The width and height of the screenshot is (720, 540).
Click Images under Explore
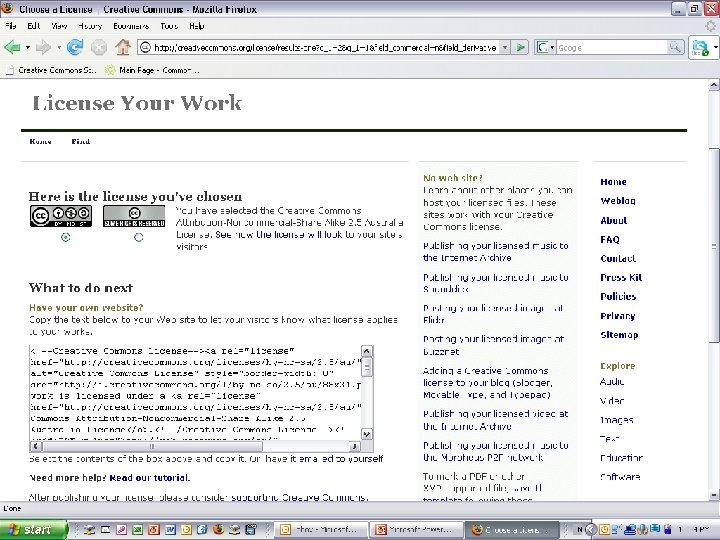[x=617, y=420]
